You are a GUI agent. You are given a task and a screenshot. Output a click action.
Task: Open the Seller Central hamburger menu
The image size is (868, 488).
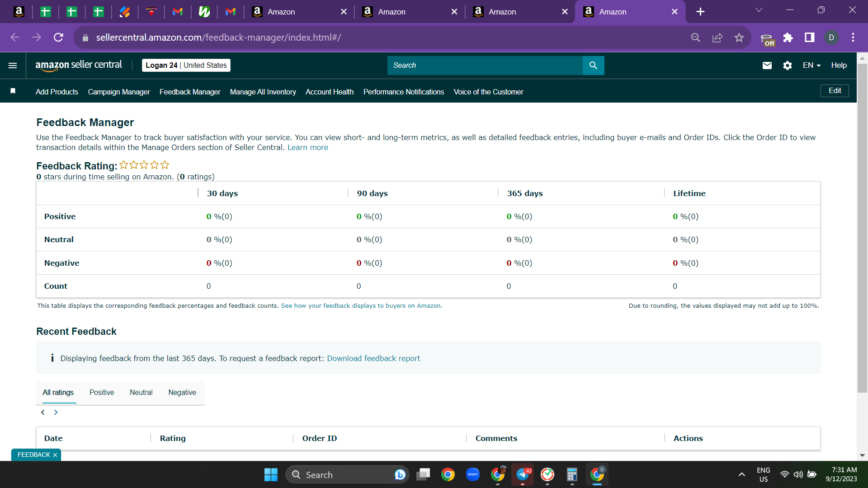click(13, 66)
